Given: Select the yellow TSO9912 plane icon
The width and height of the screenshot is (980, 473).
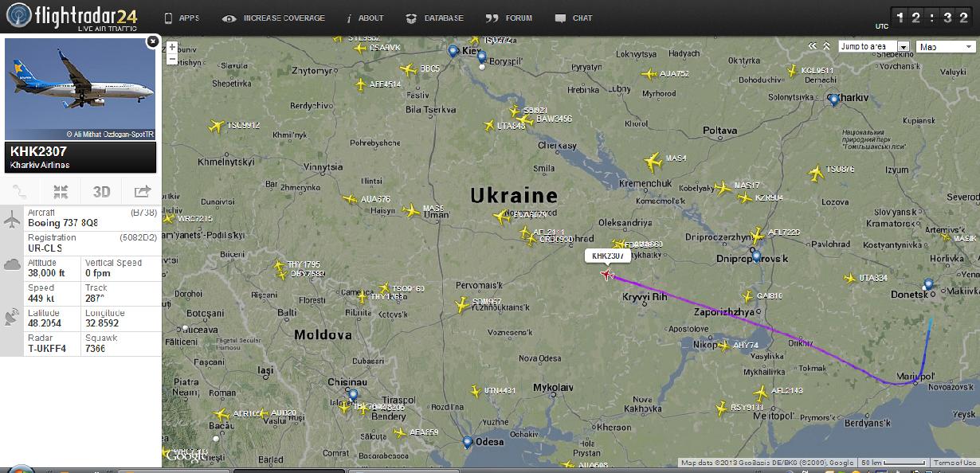Looking at the screenshot, I should pyautogui.click(x=217, y=126).
